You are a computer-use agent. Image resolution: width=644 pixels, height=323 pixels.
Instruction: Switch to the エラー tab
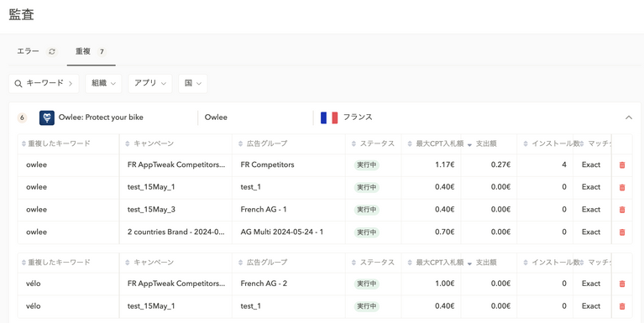pos(28,51)
